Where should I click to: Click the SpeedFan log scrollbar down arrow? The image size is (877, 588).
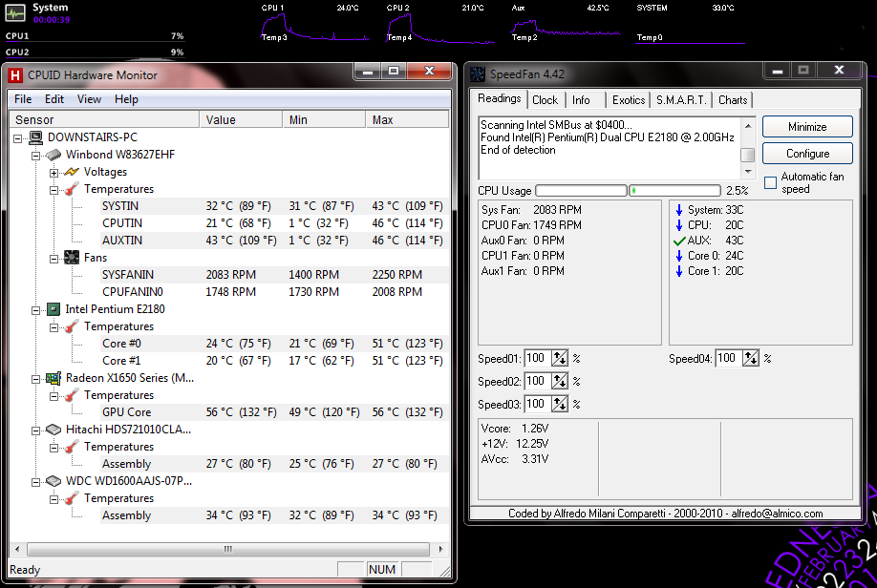pyautogui.click(x=748, y=172)
